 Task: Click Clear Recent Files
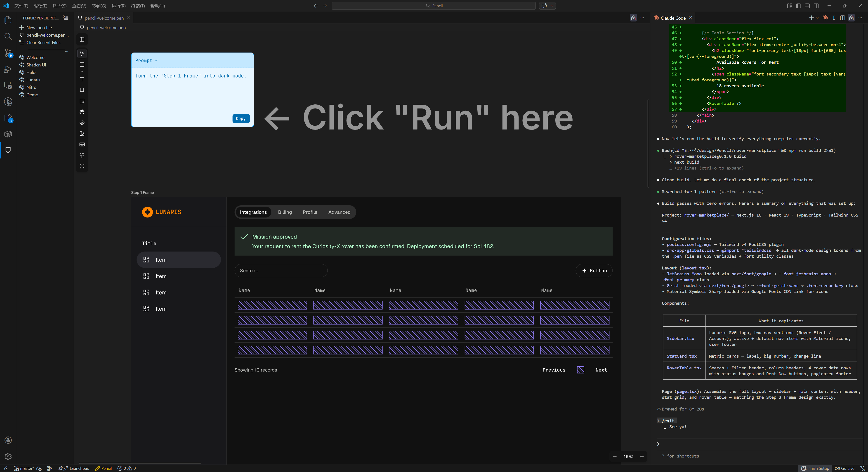(43, 42)
